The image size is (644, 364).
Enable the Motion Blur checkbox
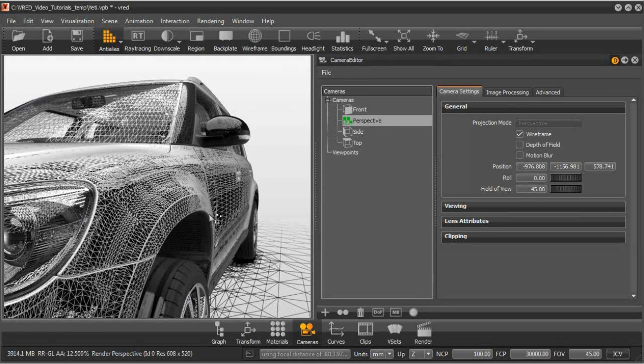pyautogui.click(x=520, y=156)
